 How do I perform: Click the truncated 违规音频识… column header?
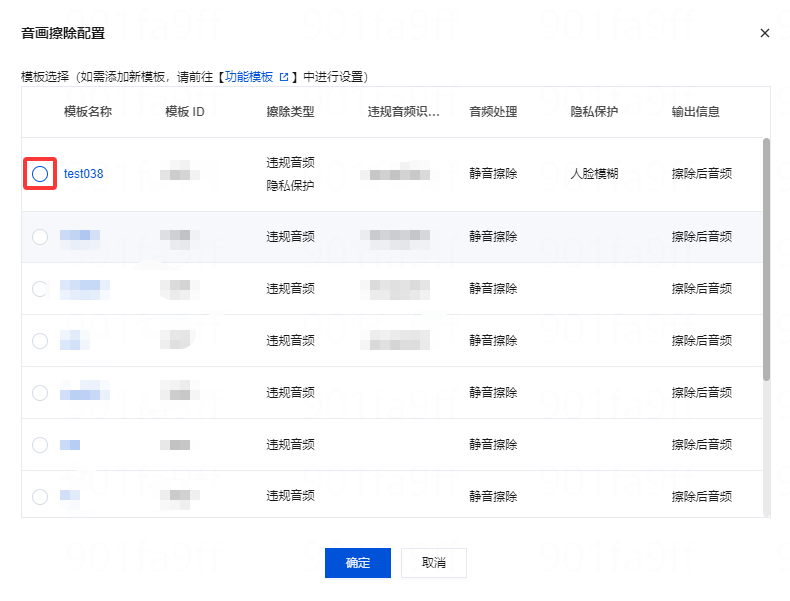[x=404, y=112]
